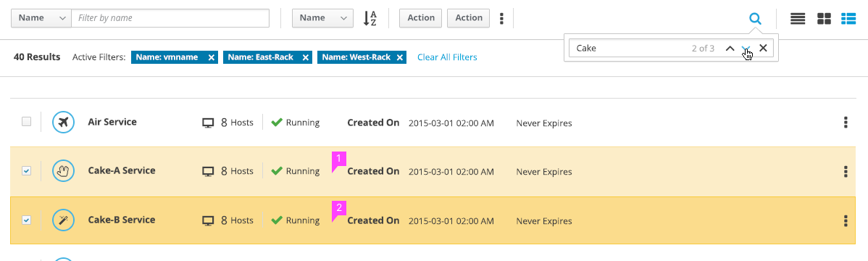Go to next search match
Screen dimensions: 868x261
[x=746, y=48]
